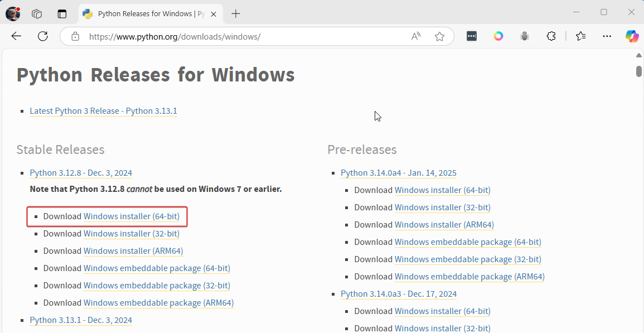Open the bug extension icon

click(525, 36)
